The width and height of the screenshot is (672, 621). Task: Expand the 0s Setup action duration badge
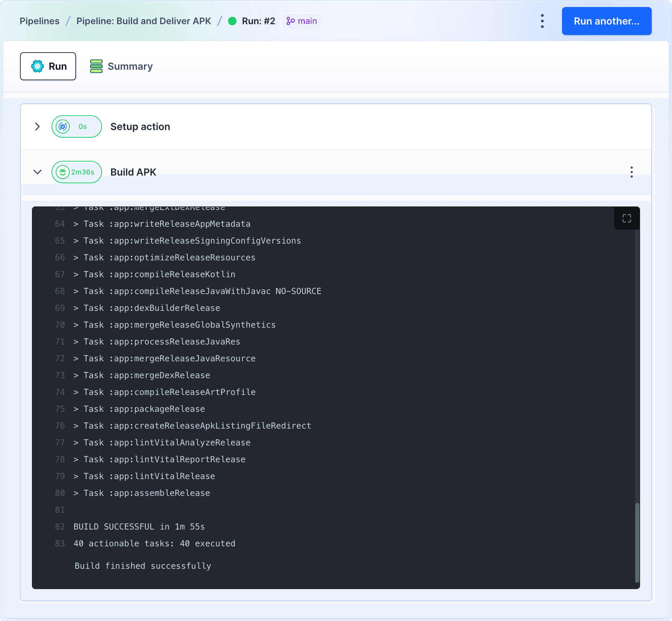coord(77,127)
